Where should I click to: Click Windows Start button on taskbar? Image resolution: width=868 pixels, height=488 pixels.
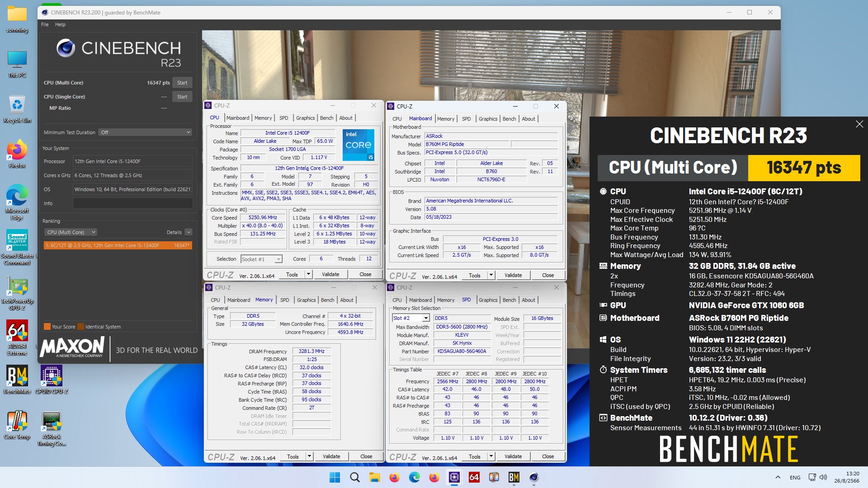[x=335, y=477]
